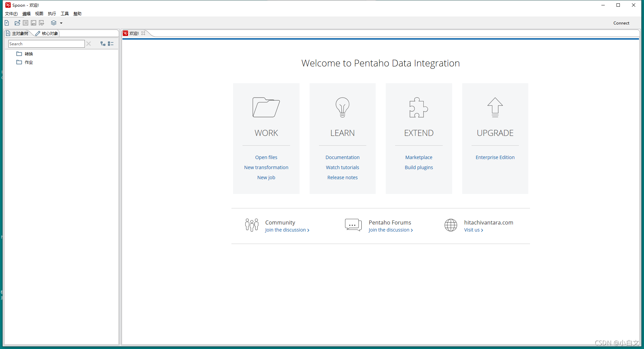644x349 pixels.
Task: Switch to the 主对象树 tab
Action: (x=17, y=33)
